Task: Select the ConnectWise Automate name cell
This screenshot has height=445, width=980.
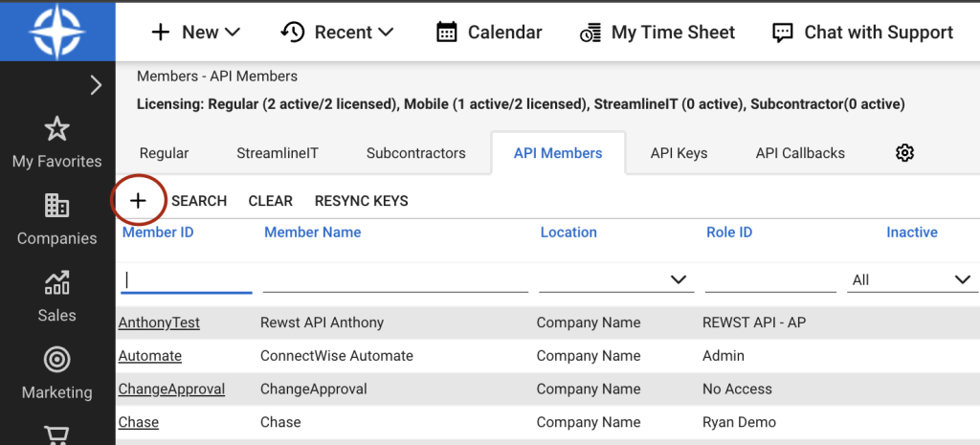Action: coord(336,356)
